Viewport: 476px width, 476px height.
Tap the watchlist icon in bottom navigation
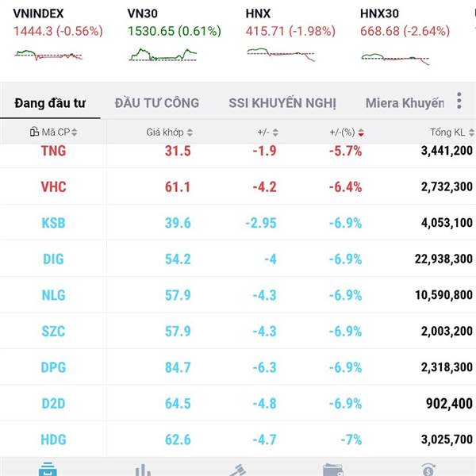coord(48,469)
